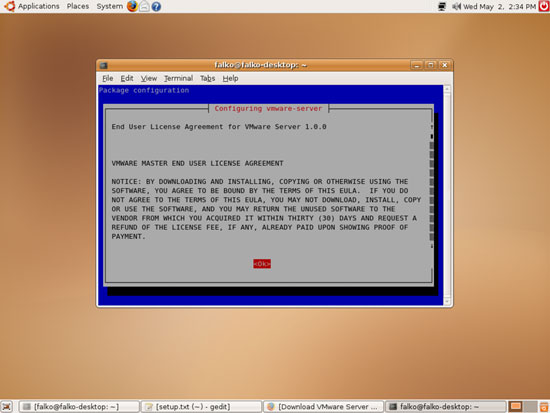Click the trash icon in the bottom panel
The width and height of the screenshot is (550, 413).
[544, 407]
